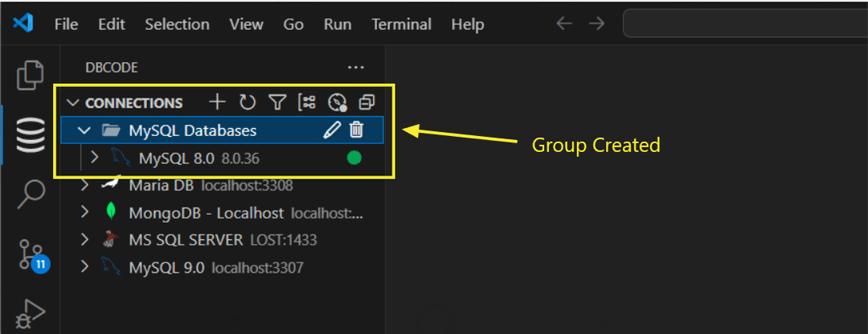Add a new connection with plus icon
This screenshot has height=334, width=868.
(217, 102)
